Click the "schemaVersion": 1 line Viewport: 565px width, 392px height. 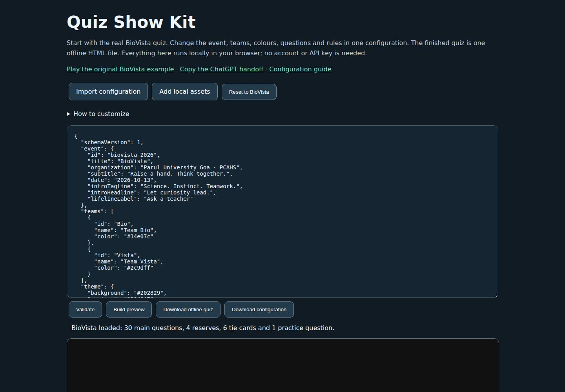112,142
